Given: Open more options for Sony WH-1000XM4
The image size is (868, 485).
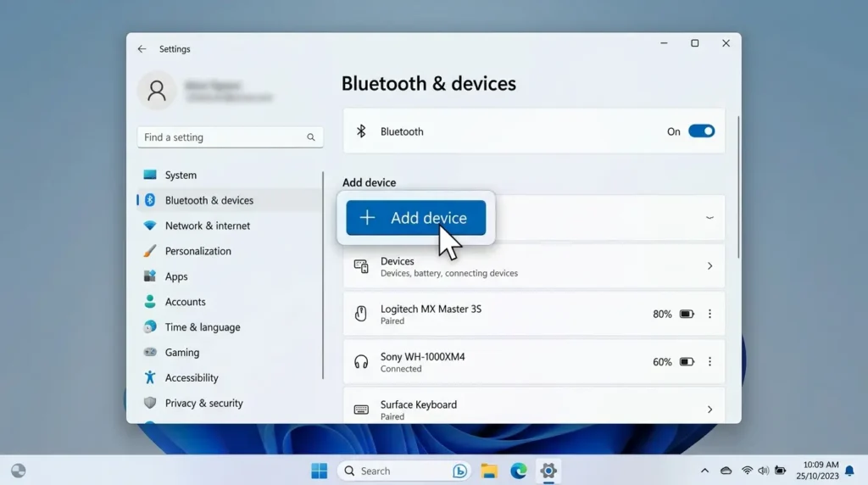Looking at the screenshot, I should point(709,361).
